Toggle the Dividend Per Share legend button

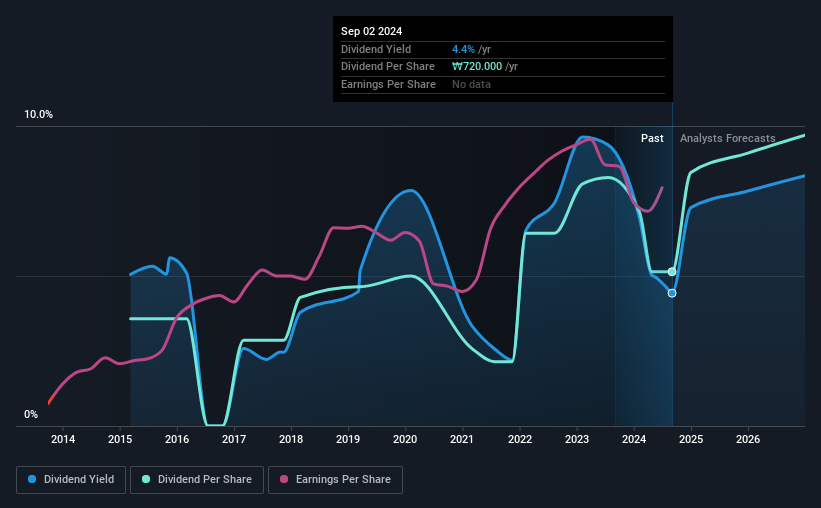coord(197,480)
